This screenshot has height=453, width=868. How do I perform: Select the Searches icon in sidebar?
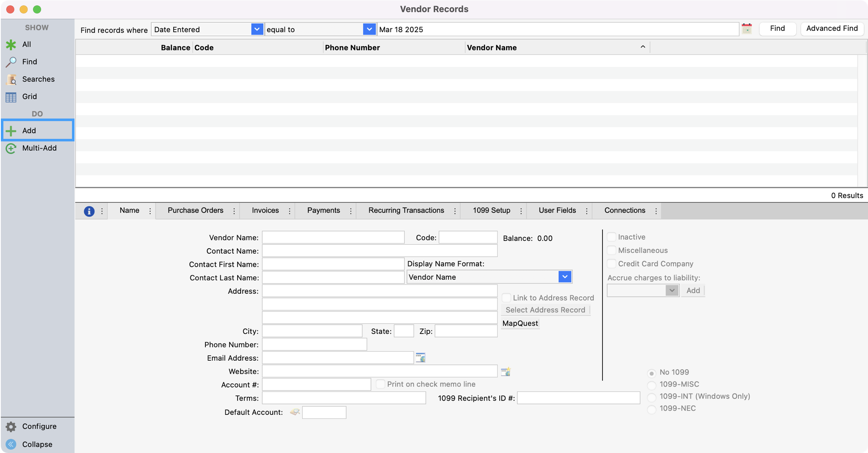[x=11, y=79]
